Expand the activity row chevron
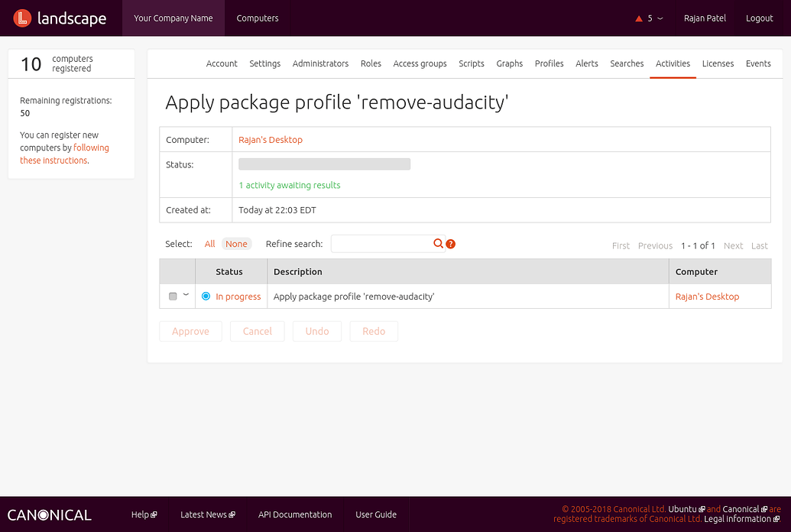Screen dimensions: 791x532 185,296
